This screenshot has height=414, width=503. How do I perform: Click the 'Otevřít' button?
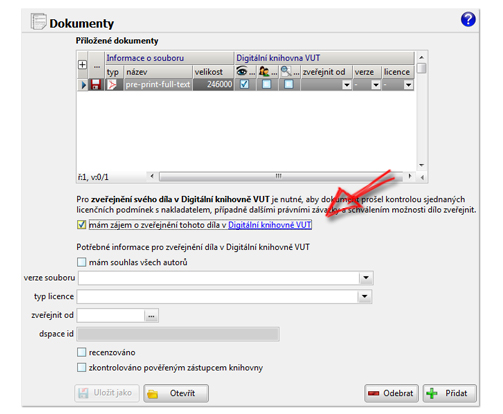(176, 393)
